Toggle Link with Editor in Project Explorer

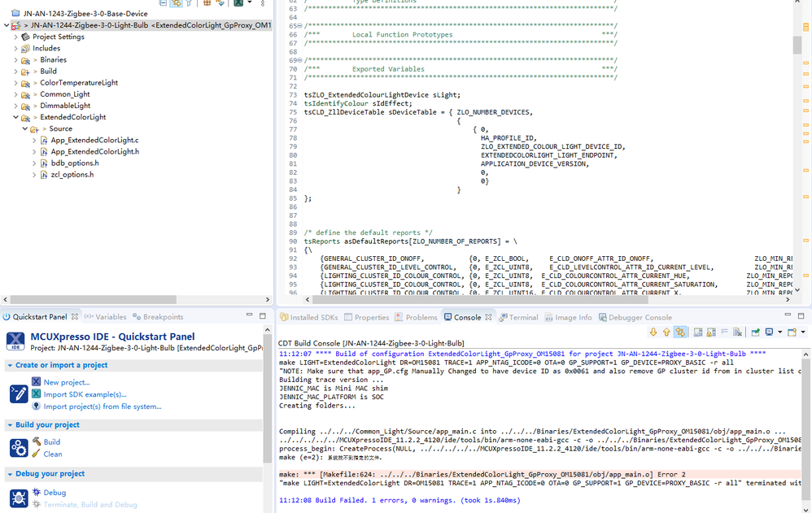[x=176, y=4]
